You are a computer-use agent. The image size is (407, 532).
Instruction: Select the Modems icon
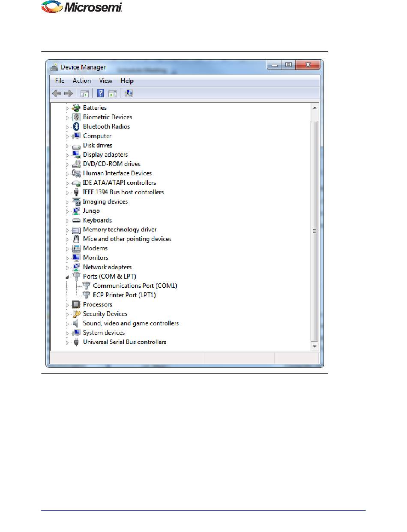76,248
